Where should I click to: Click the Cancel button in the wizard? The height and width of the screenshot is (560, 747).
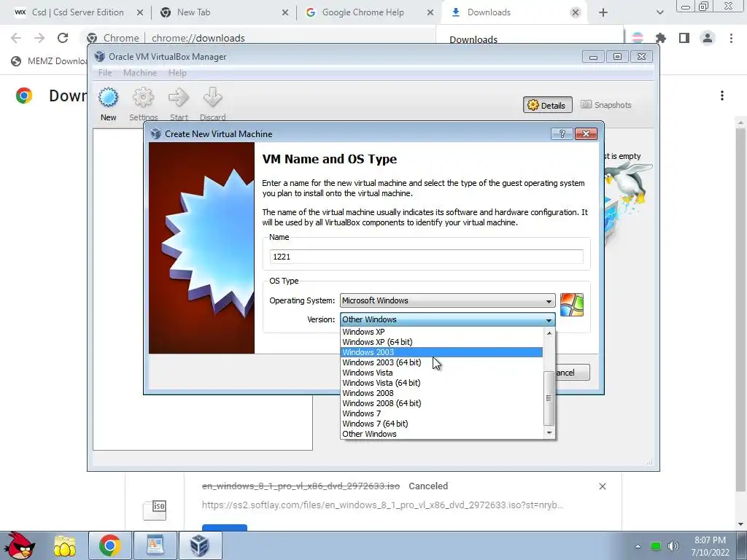[x=572, y=373]
